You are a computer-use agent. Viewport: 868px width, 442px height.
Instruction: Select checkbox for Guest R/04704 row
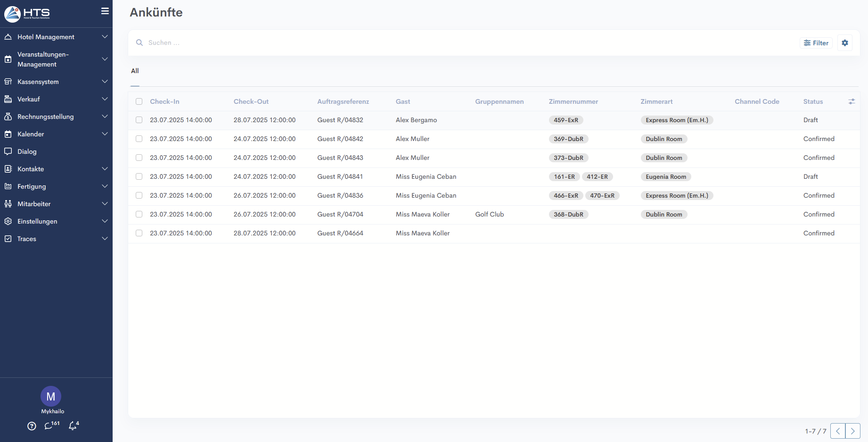click(139, 215)
